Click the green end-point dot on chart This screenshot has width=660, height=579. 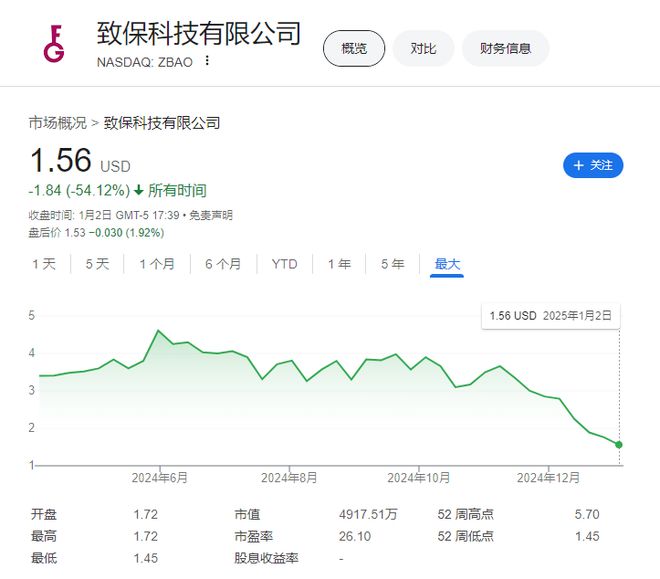pos(619,445)
